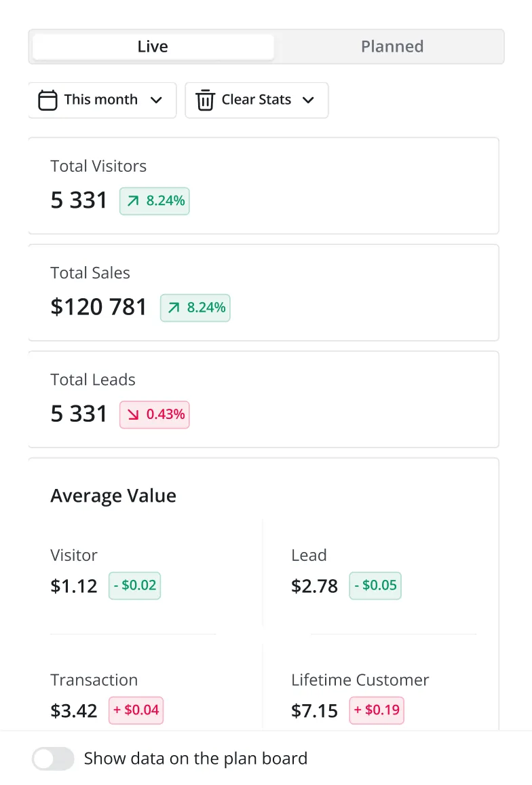Click the Lead -$0.05 change badge
Image resolution: width=532 pixels, height=785 pixels.
tap(375, 585)
